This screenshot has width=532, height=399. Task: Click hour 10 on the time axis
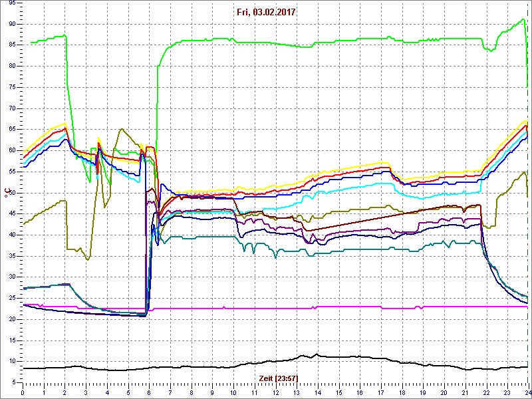pyautogui.click(x=233, y=392)
